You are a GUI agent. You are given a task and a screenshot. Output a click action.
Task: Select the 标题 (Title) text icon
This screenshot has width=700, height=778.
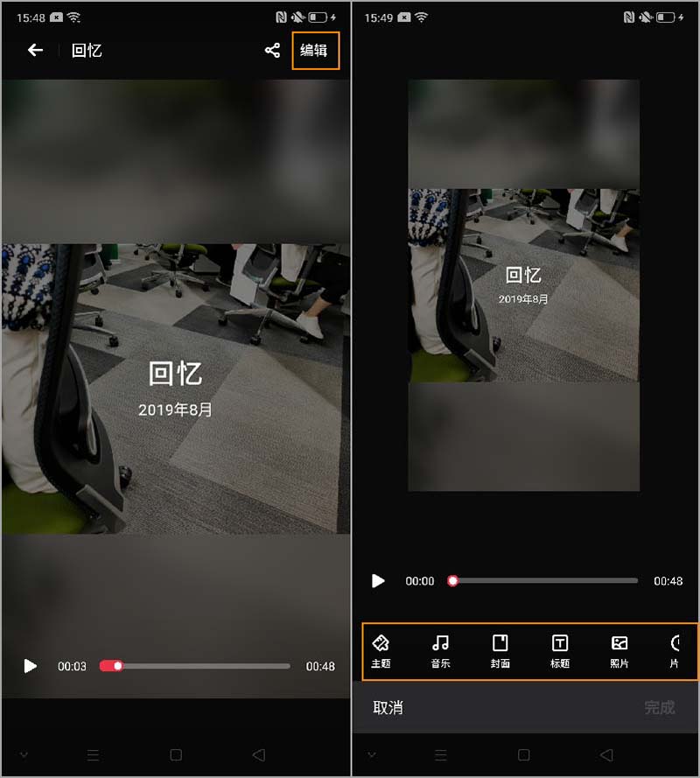[558, 651]
